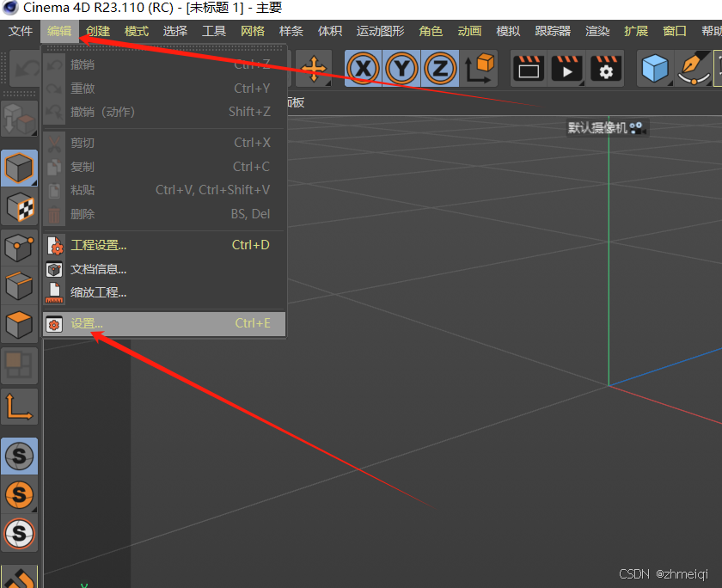Open the 模拟 menu
The height and width of the screenshot is (588, 722).
pyautogui.click(x=508, y=31)
